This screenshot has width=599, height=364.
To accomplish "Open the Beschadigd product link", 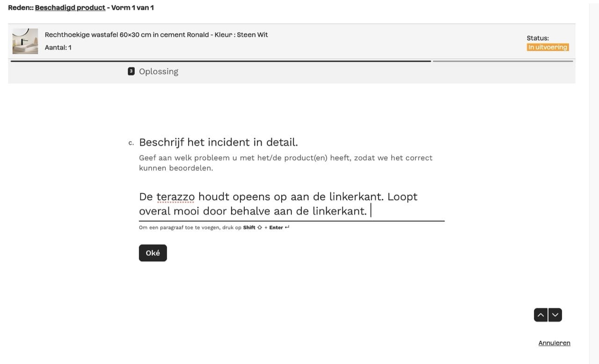I will coord(70,7).
